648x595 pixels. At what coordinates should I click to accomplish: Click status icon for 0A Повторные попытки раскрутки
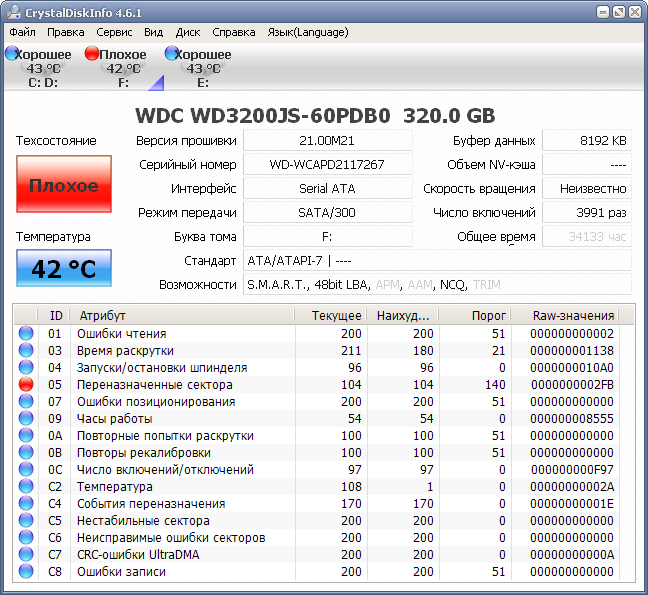(26, 435)
